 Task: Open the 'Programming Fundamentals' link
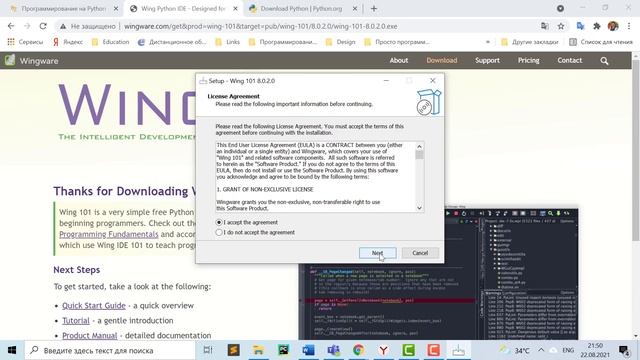pyautogui.click(x=109, y=234)
